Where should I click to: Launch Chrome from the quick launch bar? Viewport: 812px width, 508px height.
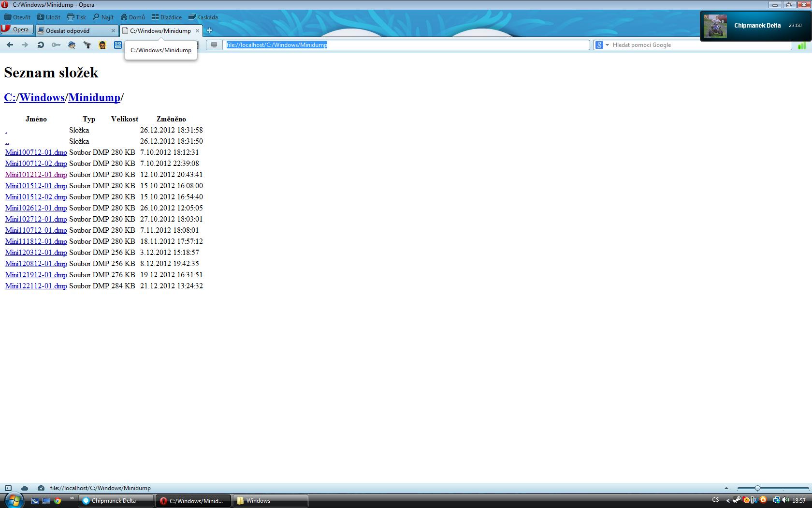58,501
